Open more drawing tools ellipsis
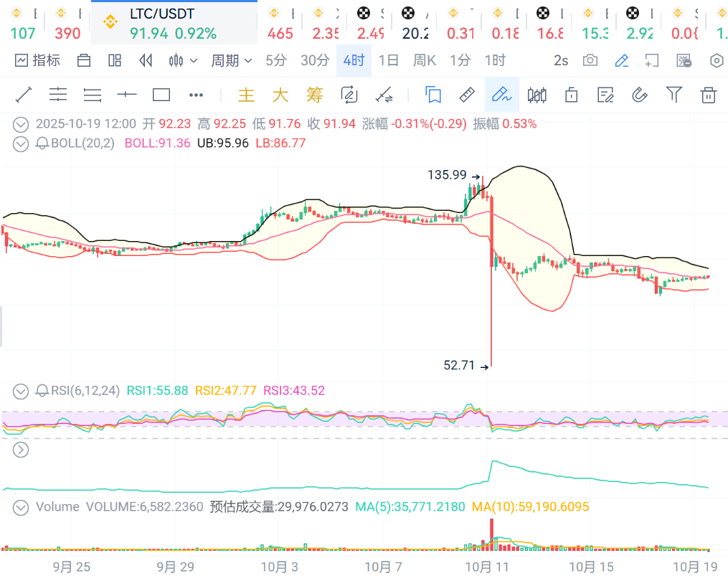Image resolution: width=728 pixels, height=581 pixels. [196, 95]
